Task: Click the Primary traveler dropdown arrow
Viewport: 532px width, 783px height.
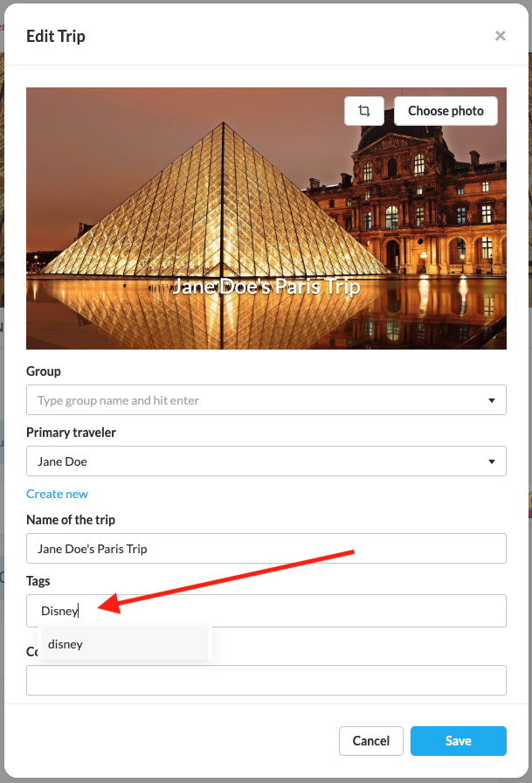Action: pyautogui.click(x=491, y=461)
